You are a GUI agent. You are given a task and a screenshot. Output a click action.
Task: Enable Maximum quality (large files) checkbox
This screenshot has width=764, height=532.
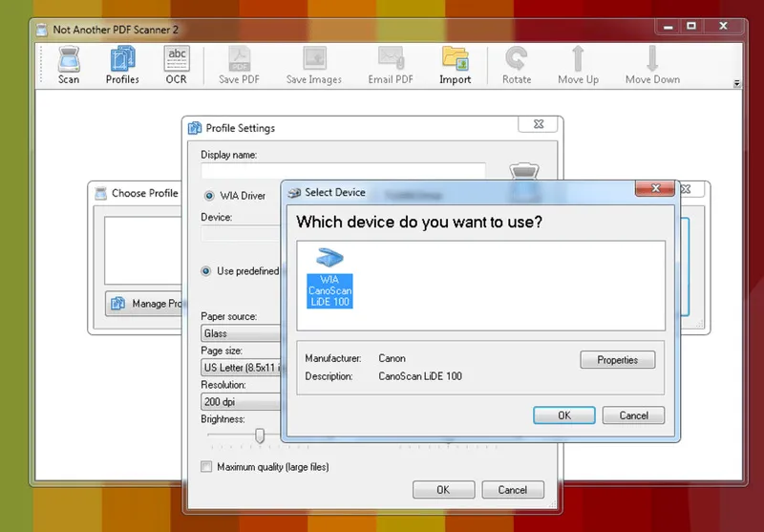tap(206, 467)
